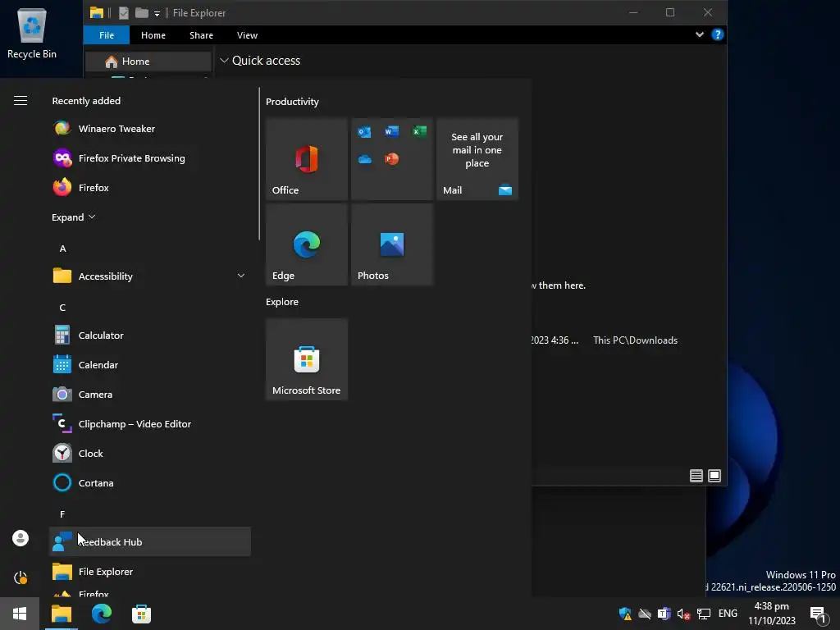The image size is (840, 630).
Task: Select Home in the navigation pane
Action: [x=148, y=62]
